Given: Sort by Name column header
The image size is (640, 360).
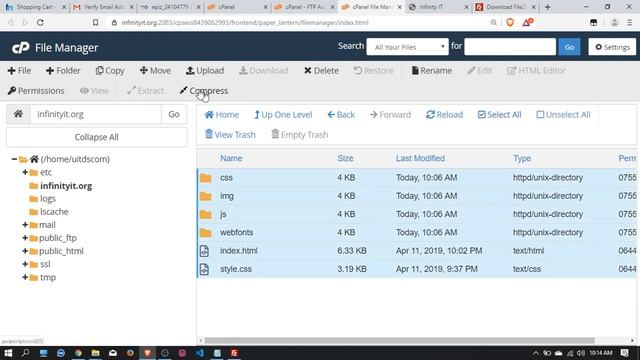Looking at the screenshot, I should tap(231, 158).
